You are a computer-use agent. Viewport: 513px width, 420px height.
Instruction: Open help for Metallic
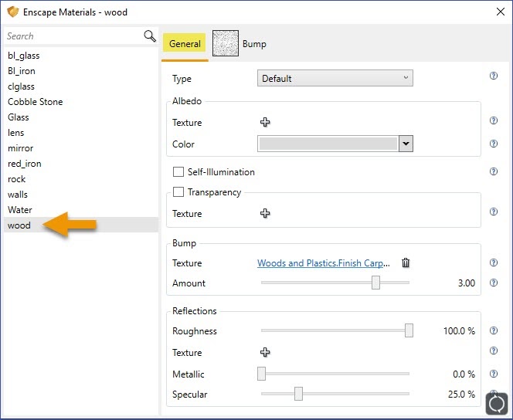pos(494,374)
